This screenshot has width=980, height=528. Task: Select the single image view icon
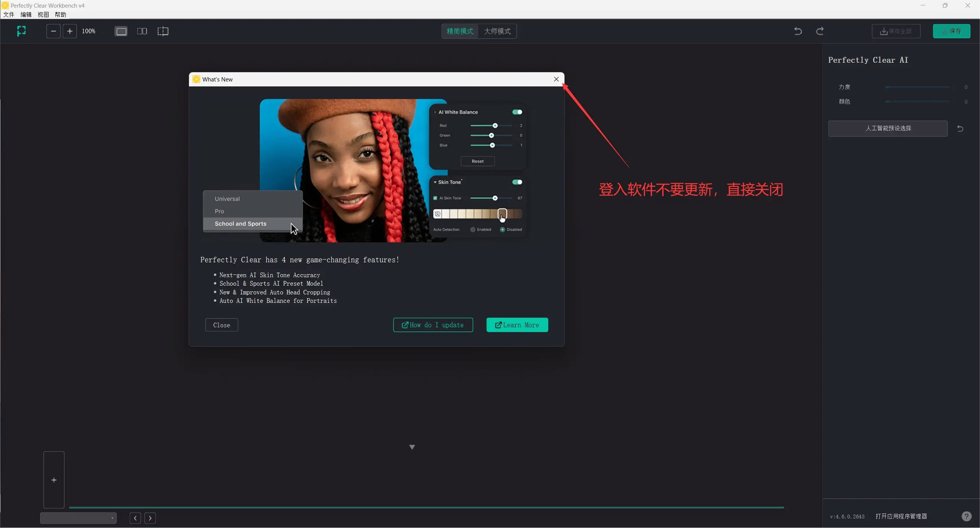[121, 31]
